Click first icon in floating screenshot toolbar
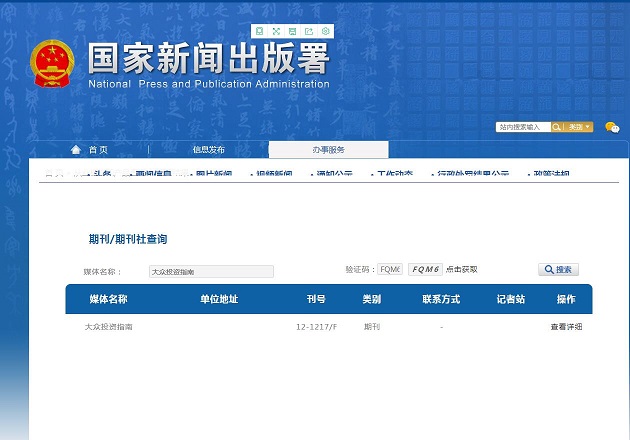This screenshot has width=630, height=440. click(260, 32)
